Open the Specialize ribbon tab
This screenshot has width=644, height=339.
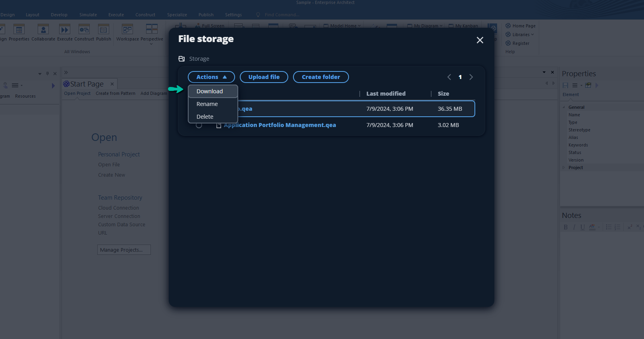(177, 15)
